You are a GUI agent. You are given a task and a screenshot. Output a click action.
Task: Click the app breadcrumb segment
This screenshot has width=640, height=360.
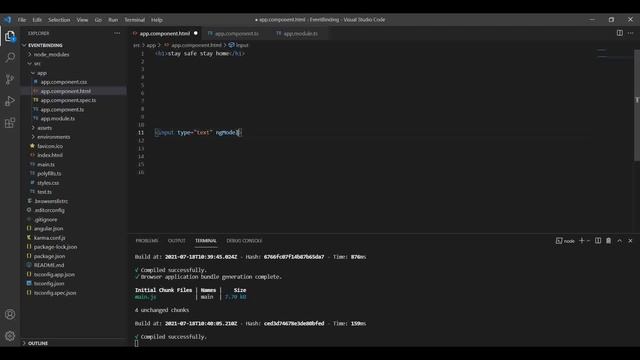tap(151, 45)
